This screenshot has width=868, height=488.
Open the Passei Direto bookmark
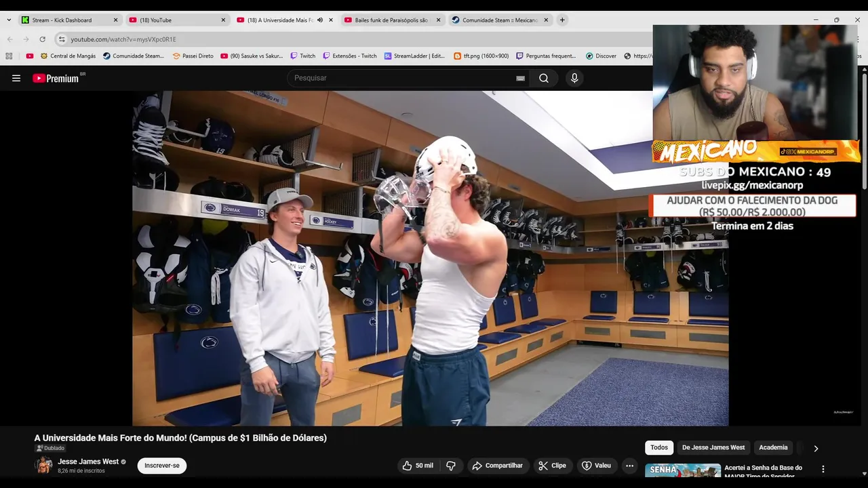193,56
